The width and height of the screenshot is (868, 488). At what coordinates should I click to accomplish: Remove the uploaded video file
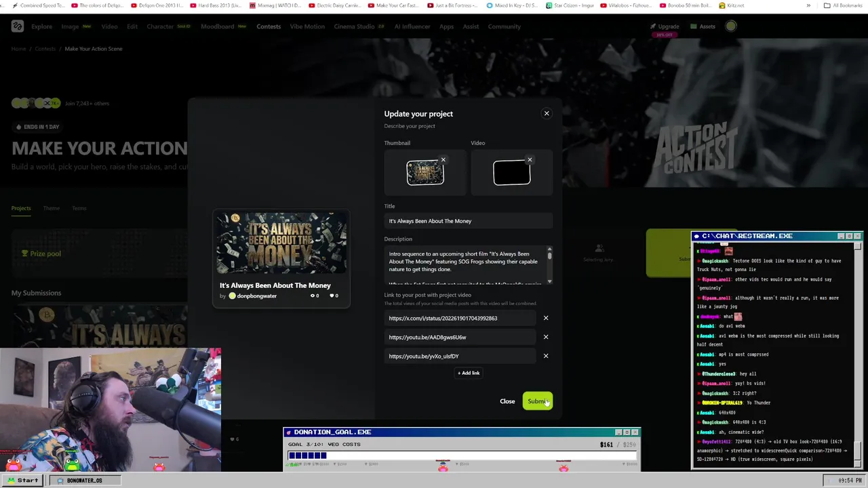[530, 160]
